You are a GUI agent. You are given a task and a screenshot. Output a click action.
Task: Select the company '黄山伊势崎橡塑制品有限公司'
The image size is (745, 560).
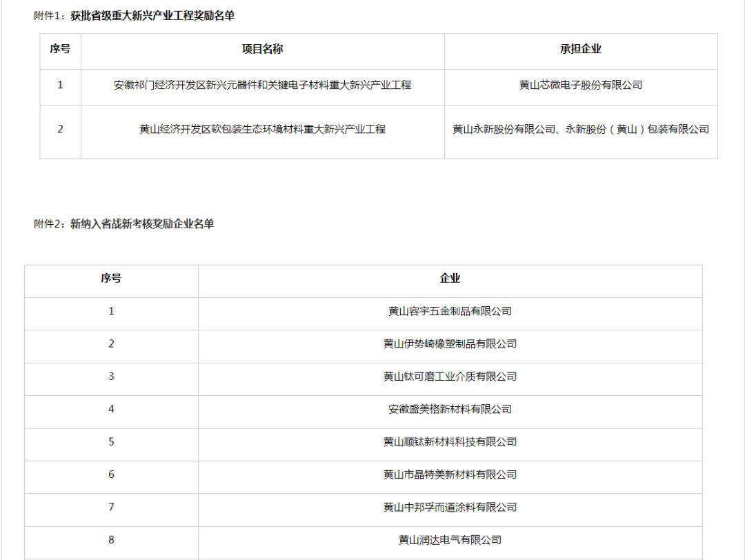click(450, 344)
